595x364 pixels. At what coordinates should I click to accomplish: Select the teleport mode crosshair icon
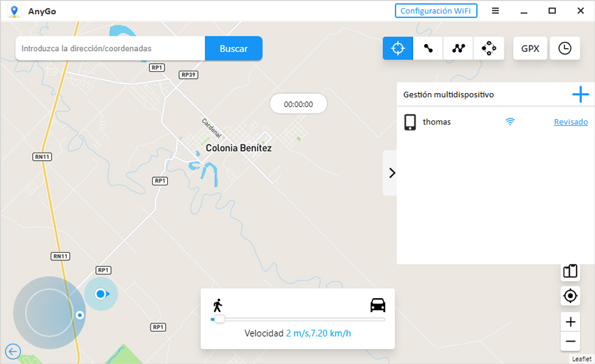coord(398,48)
